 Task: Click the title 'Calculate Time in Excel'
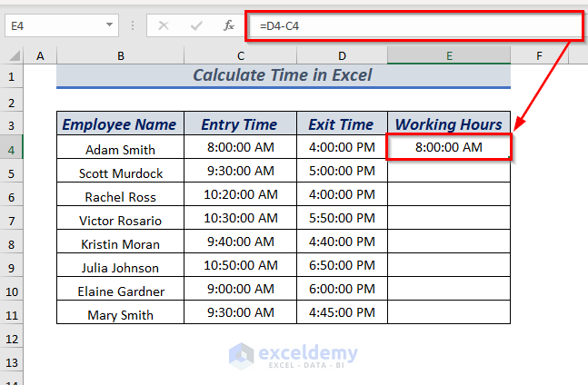coord(283,74)
